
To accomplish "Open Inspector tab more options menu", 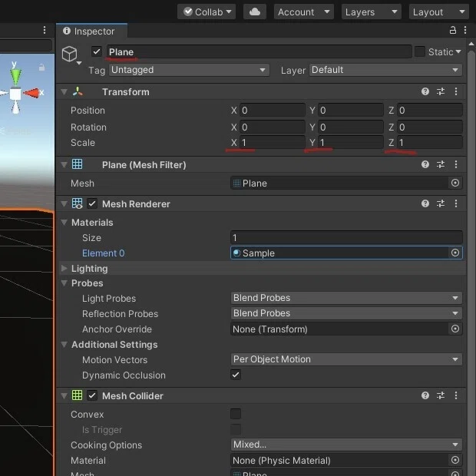I will tap(465, 30).
